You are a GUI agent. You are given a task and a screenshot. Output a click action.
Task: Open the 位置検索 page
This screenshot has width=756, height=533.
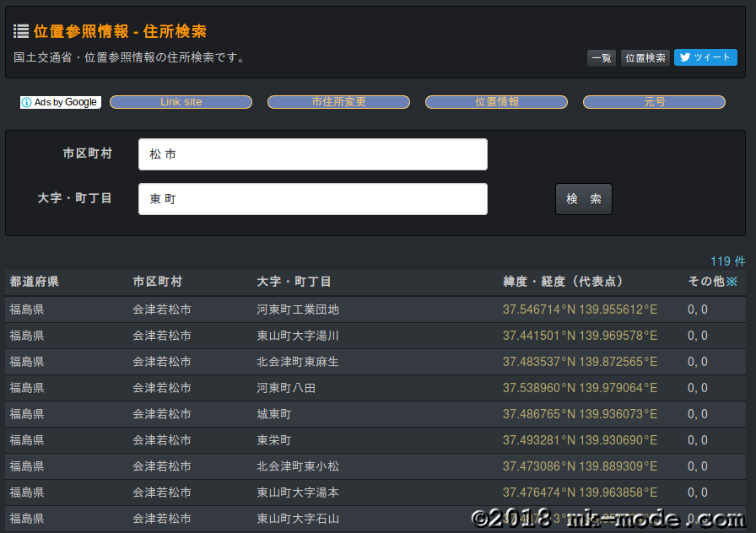click(645, 58)
